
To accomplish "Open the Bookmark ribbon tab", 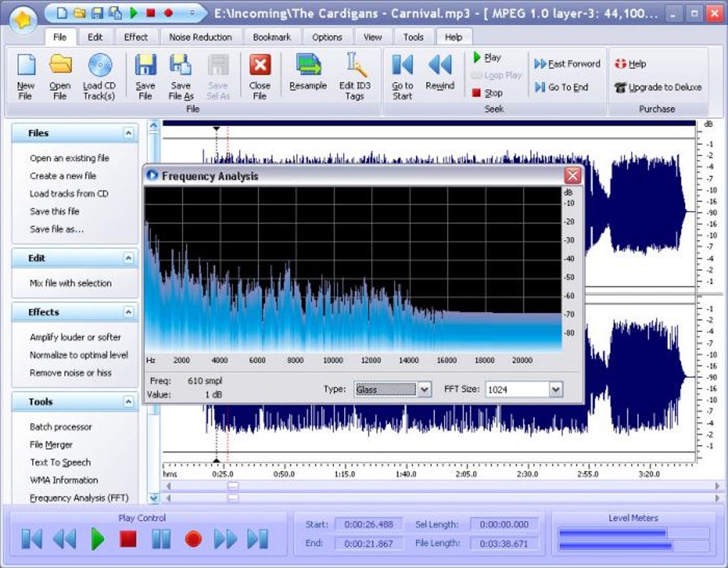I will click(272, 37).
